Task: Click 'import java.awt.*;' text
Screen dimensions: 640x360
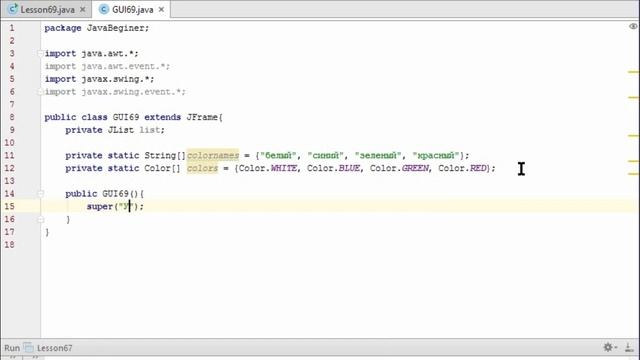Action: tap(91, 53)
